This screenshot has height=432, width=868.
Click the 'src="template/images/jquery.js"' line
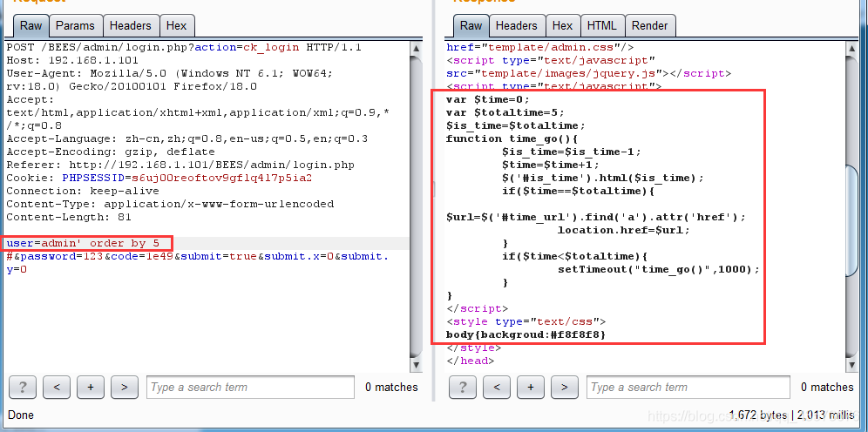[588, 73]
